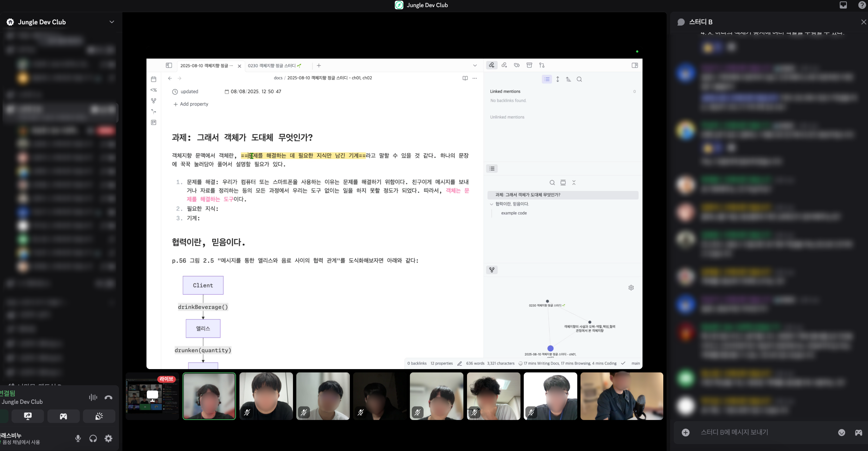Collapse the right sidebar with panel icon
Screen dimensions: 868x451
(x=635, y=65)
